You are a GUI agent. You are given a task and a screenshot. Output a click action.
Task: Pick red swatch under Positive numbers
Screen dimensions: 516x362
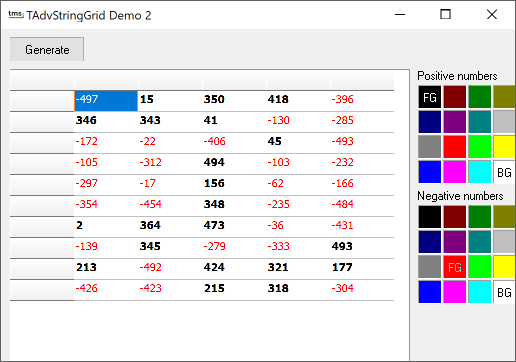click(455, 147)
